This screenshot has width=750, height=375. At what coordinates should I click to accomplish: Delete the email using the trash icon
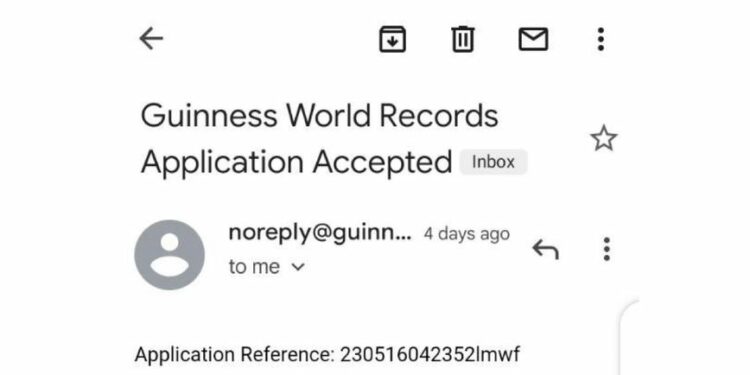click(463, 39)
